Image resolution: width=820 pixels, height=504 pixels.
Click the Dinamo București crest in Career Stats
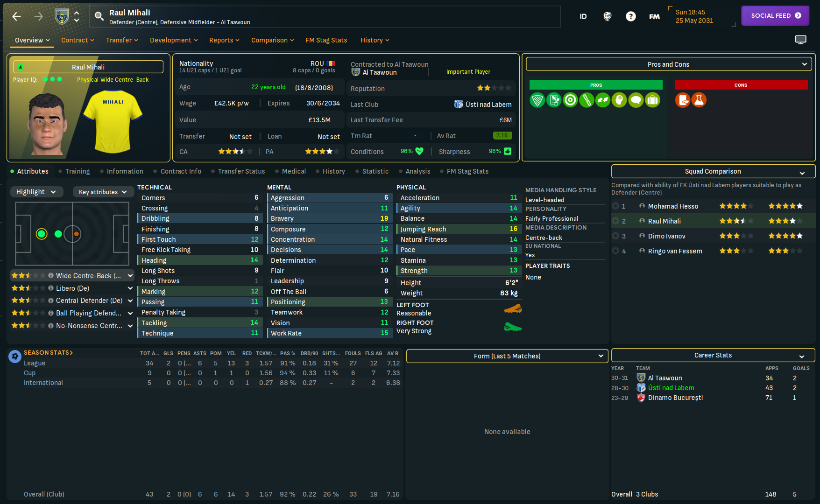(x=641, y=398)
